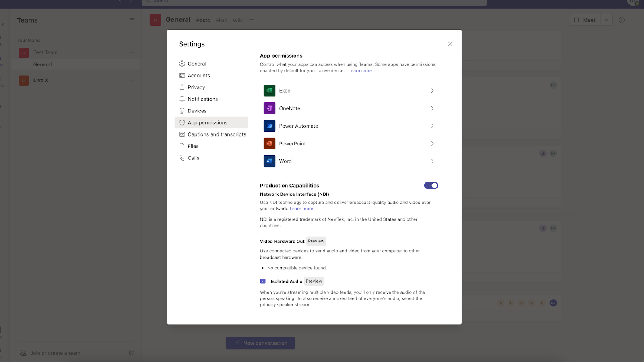This screenshot has width=644, height=362.
Task: Select General channel under Test Team
Action: pos(76,64)
